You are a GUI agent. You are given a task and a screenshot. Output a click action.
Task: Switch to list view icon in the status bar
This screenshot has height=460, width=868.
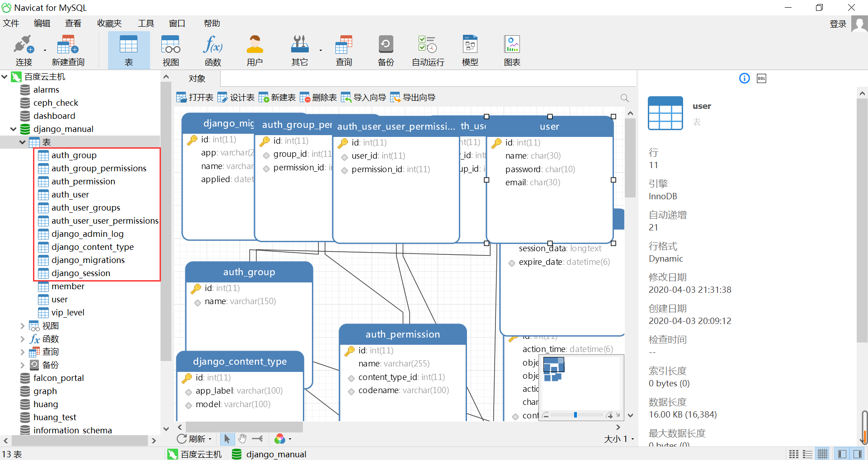click(x=793, y=454)
